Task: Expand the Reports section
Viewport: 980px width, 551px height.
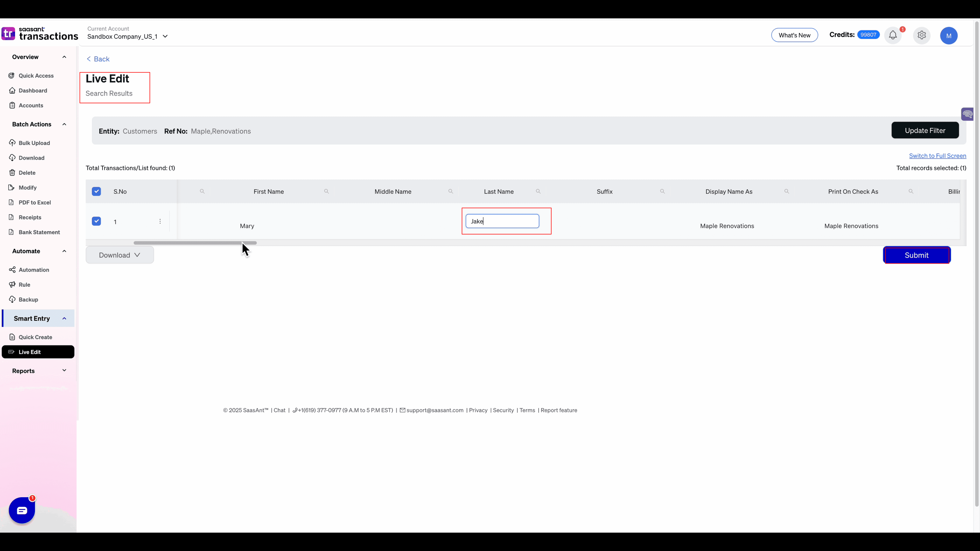Action: tap(64, 370)
